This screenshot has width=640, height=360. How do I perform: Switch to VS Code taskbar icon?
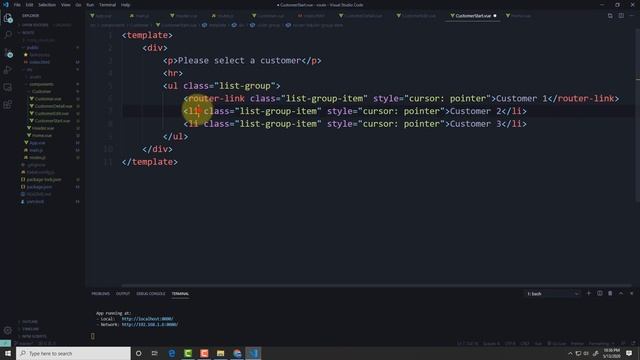[x=253, y=353]
